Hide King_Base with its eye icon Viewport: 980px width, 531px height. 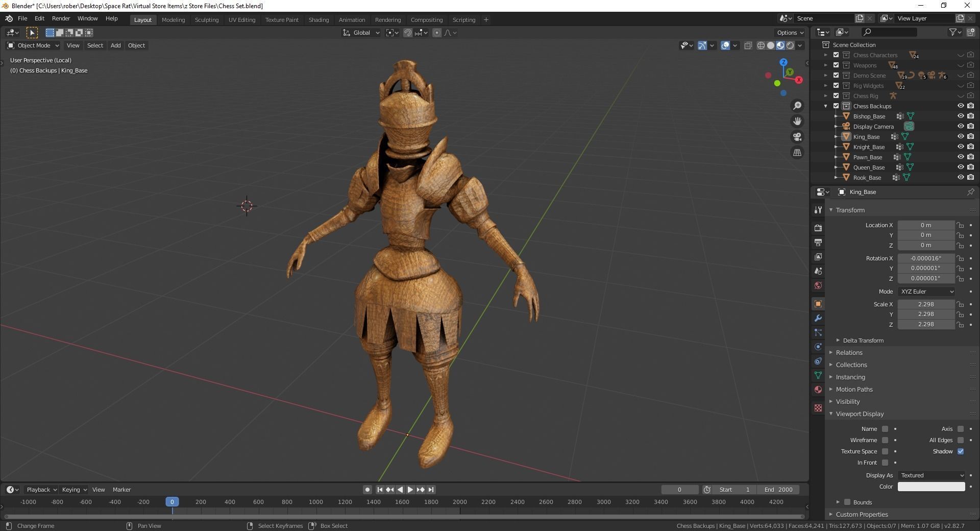[960, 137]
